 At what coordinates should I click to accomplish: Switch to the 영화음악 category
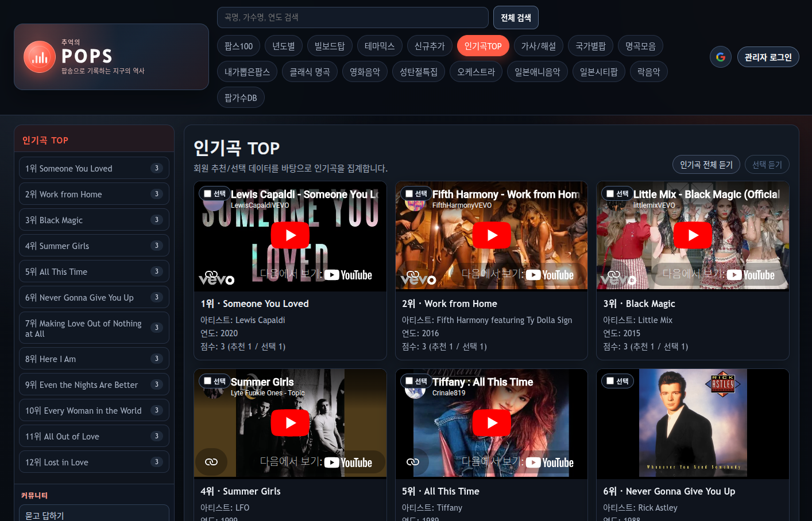click(365, 72)
